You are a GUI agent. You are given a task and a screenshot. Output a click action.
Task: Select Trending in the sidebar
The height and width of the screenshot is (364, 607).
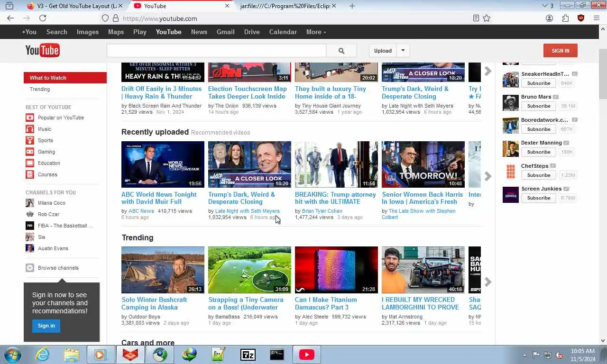point(40,89)
